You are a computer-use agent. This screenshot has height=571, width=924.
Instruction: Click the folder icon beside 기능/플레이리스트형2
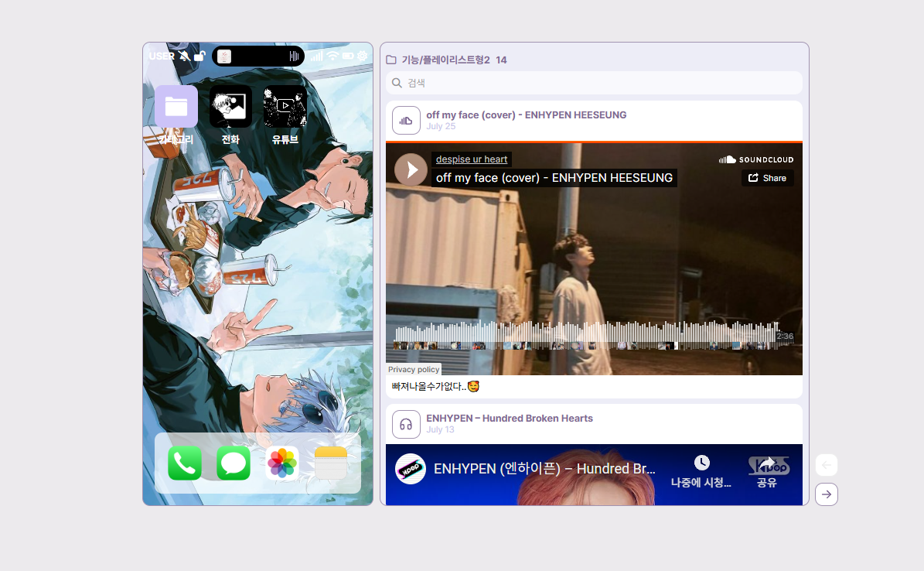[x=391, y=60]
